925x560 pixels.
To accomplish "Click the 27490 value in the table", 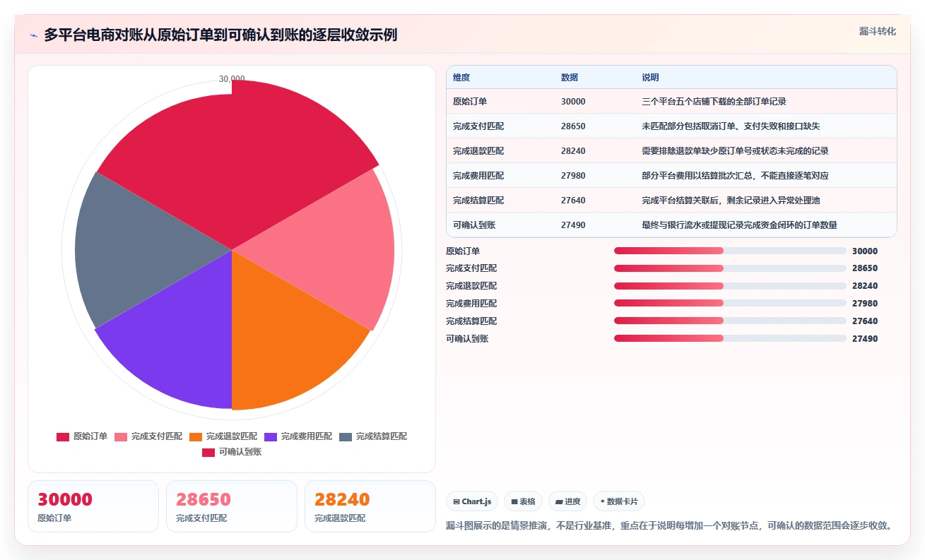I will [573, 225].
